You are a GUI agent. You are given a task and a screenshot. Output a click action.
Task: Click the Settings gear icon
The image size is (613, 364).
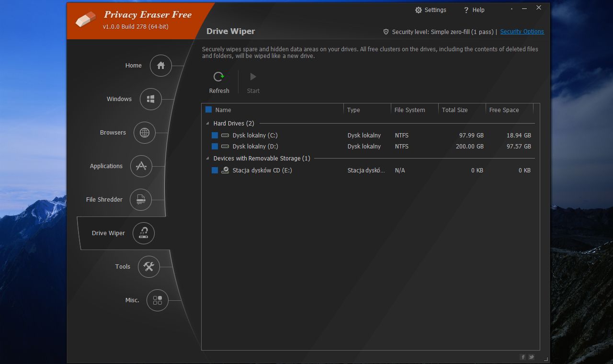coord(419,10)
